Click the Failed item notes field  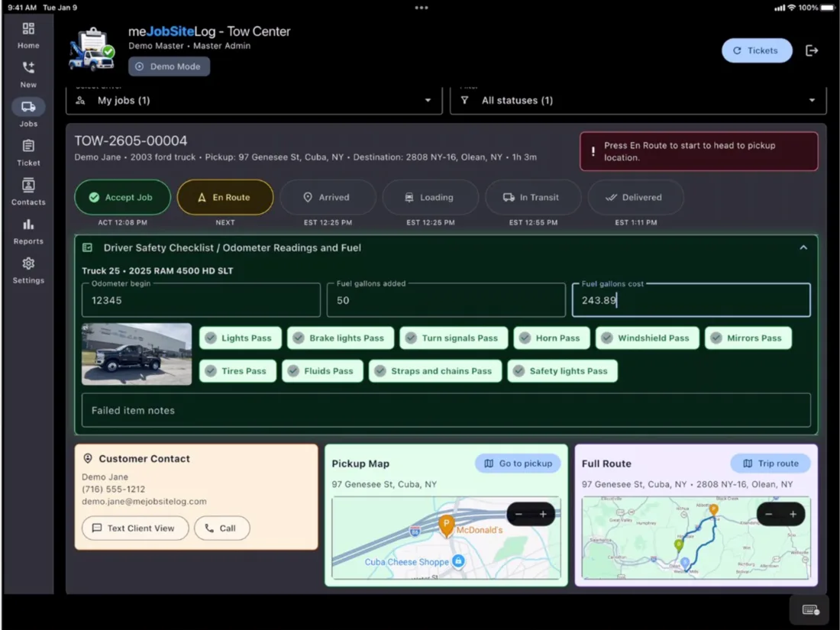tap(446, 410)
